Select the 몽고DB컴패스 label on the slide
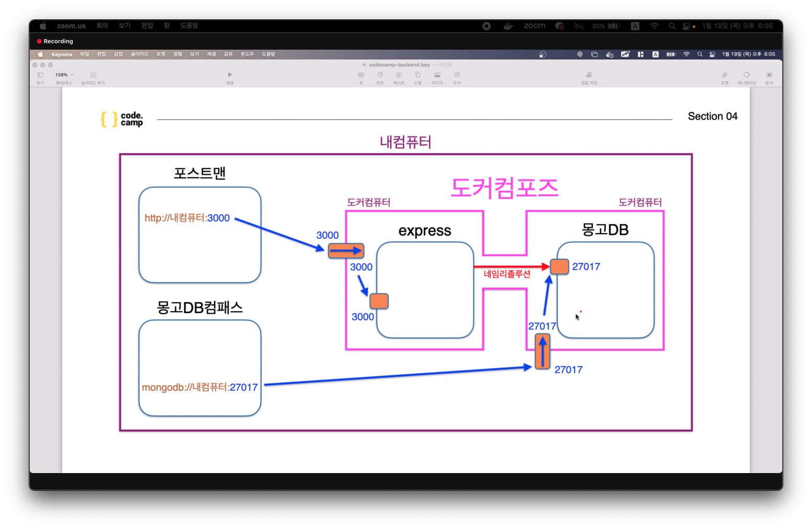Viewport: 812px width, 529px height. pos(200,307)
